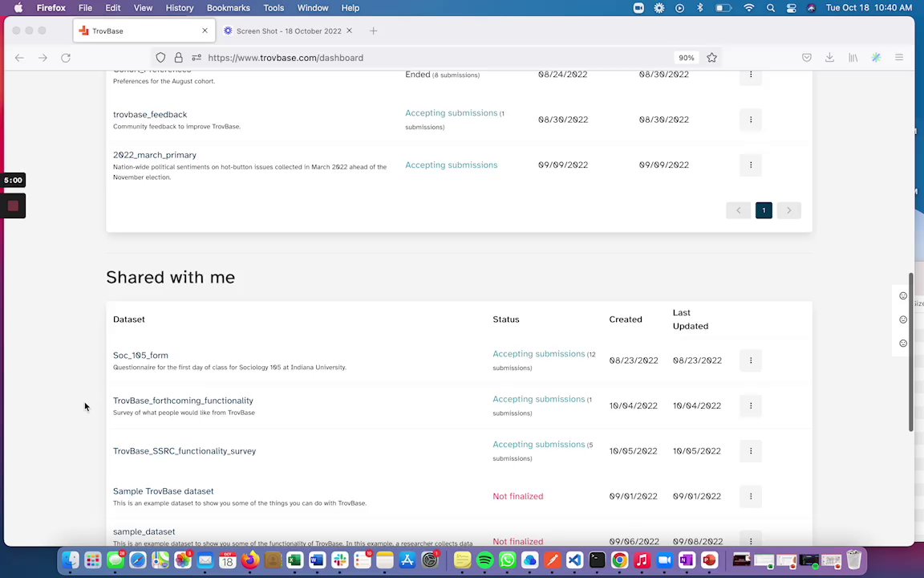Close the TrovBase tab

205,31
